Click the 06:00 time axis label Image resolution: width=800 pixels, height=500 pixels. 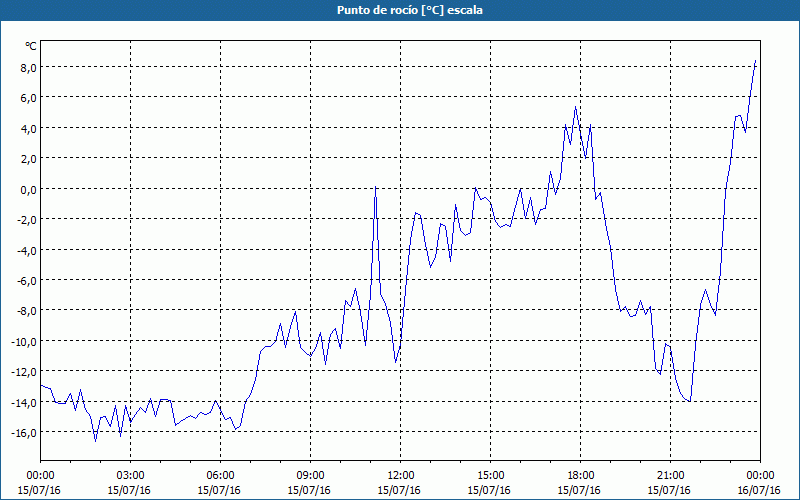point(220,476)
